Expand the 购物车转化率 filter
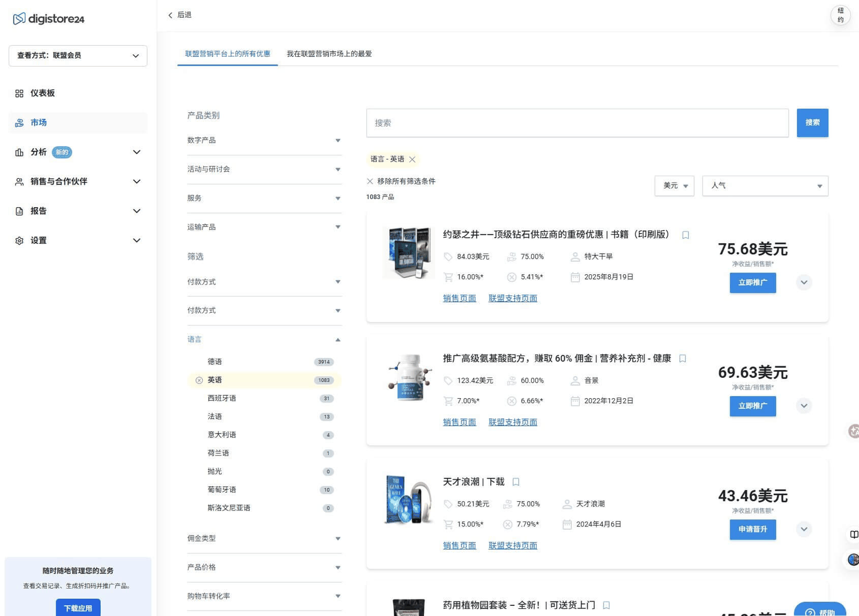This screenshot has width=859, height=616. pyautogui.click(x=264, y=597)
